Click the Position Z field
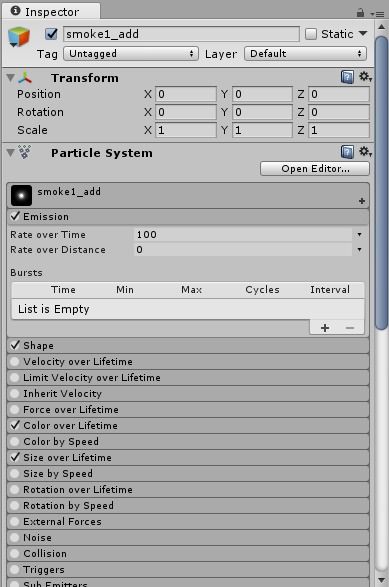 pyautogui.click(x=339, y=94)
